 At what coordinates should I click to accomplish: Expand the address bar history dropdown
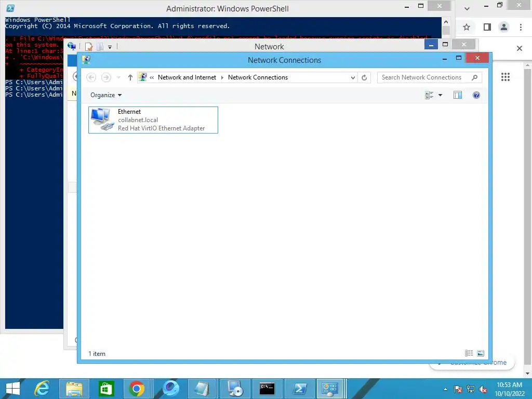coord(353,78)
